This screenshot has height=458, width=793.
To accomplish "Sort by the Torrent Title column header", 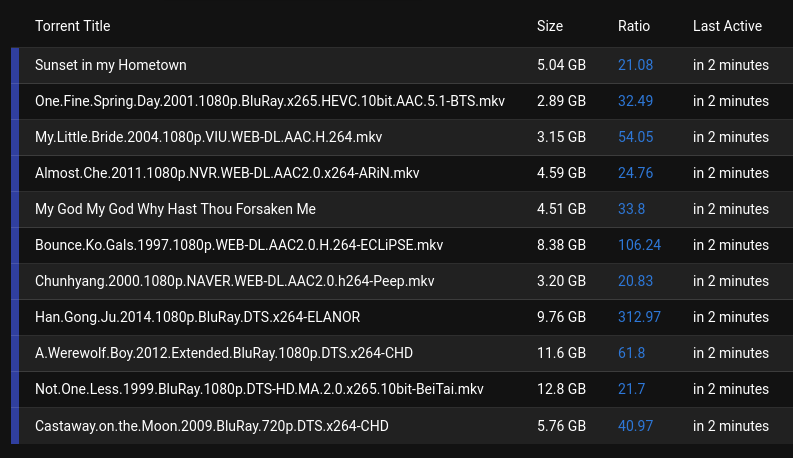I will [72, 26].
